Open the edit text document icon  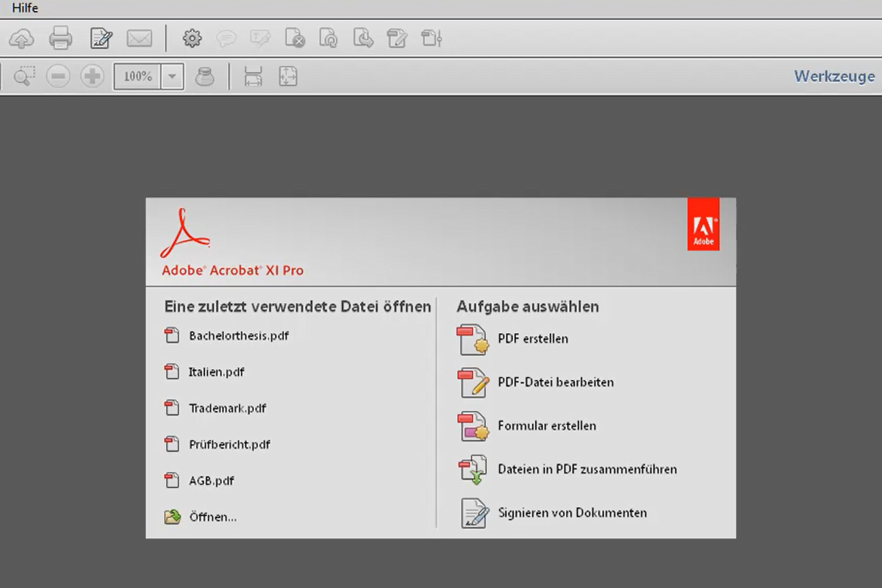[x=101, y=38]
